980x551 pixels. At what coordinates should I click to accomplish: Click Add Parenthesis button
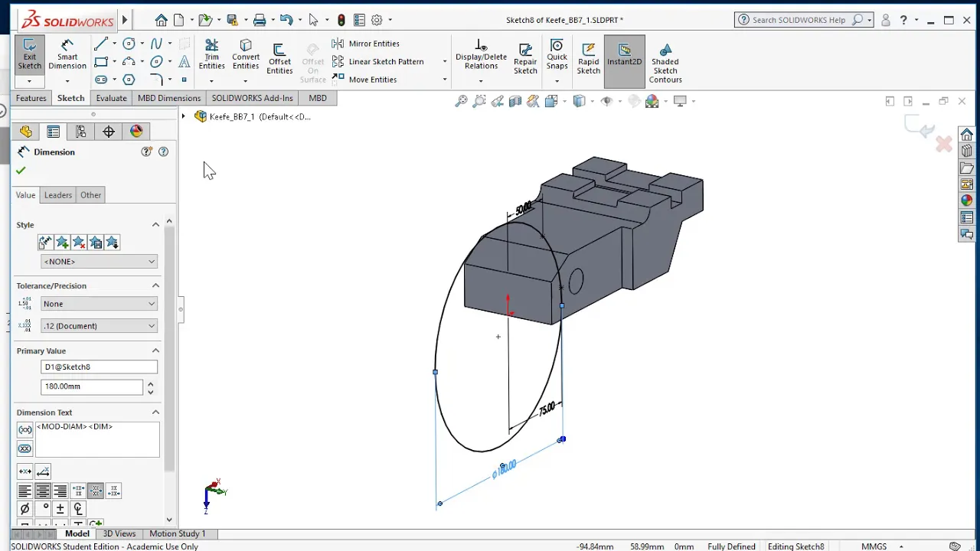[24, 430]
